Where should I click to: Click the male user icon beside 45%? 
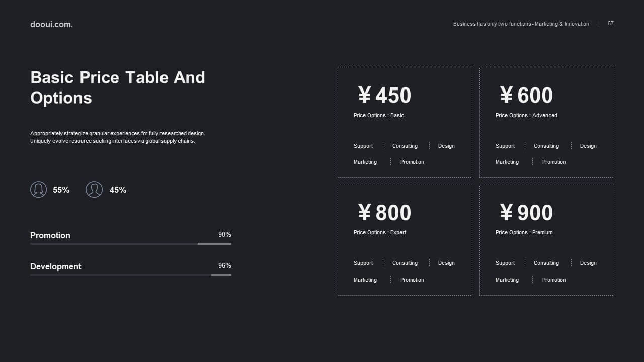tap(94, 190)
